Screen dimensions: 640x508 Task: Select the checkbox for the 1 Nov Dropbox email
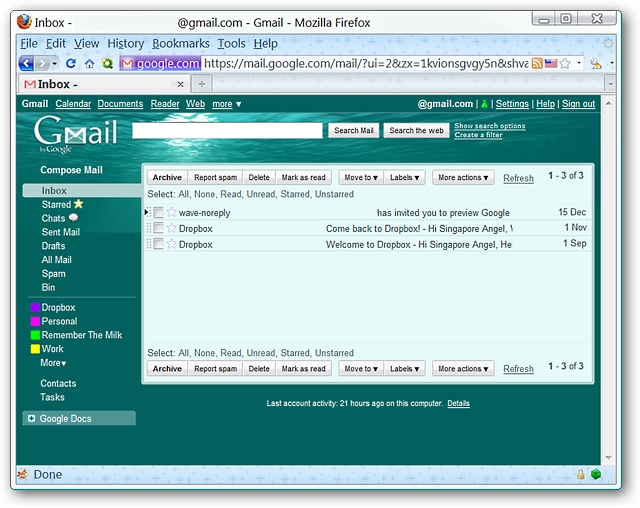(x=158, y=229)
